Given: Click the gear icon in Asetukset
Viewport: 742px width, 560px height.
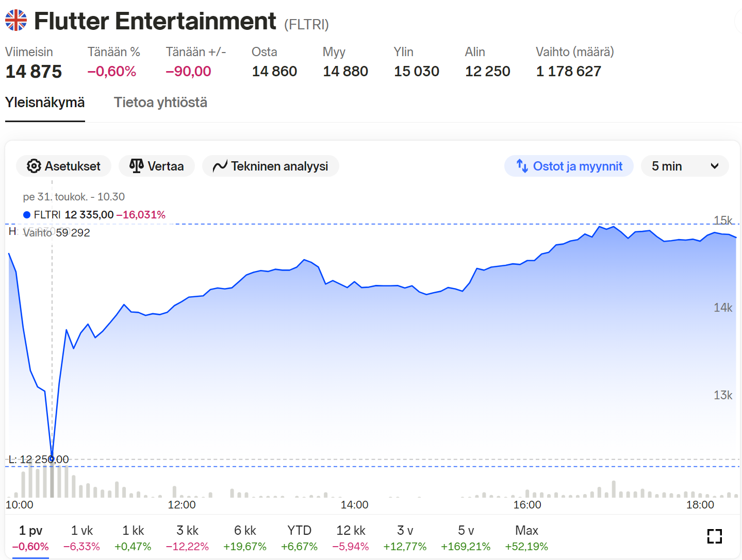Looking at the screenshot, I should click(x=34, y=166).
